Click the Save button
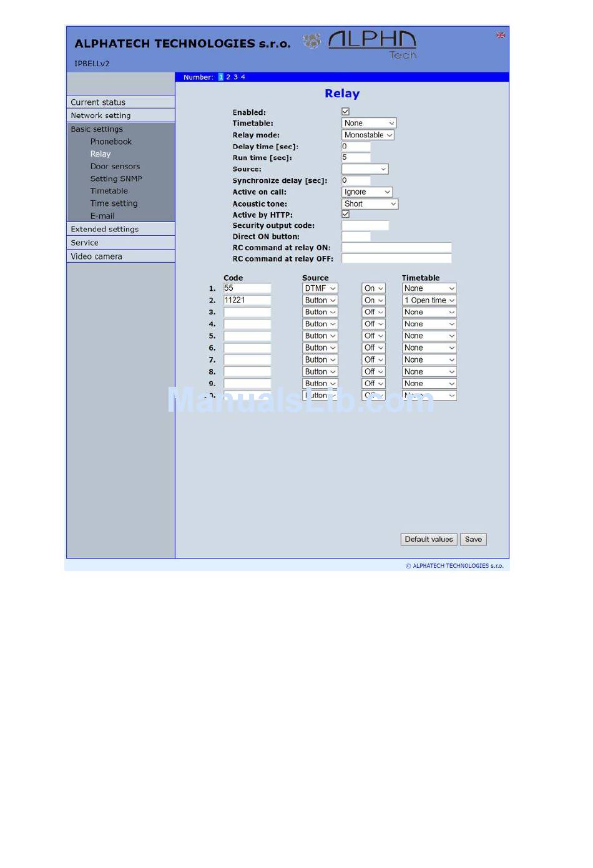 tap(473, 539)
